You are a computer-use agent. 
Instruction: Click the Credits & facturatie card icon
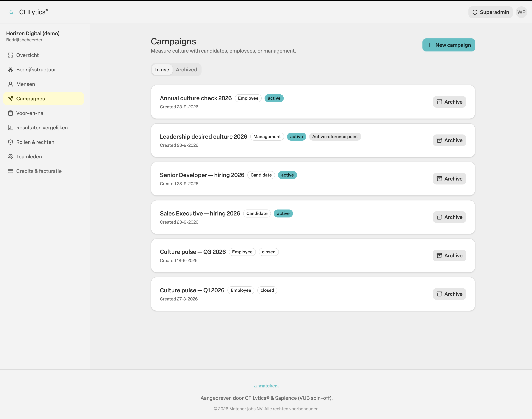tap(10, 171)
